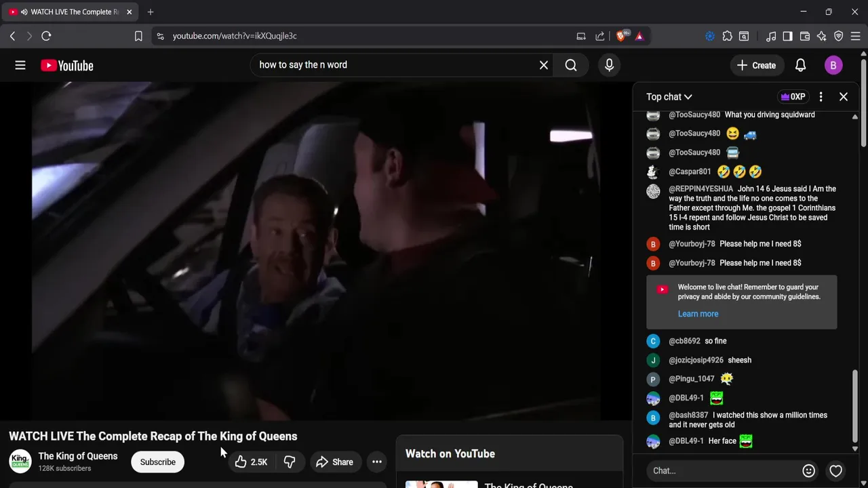Image resolution: width=868 pixels, height=488 pixels.
Task: Follow Learn more link in chat
Action: (x=698, y=314)
